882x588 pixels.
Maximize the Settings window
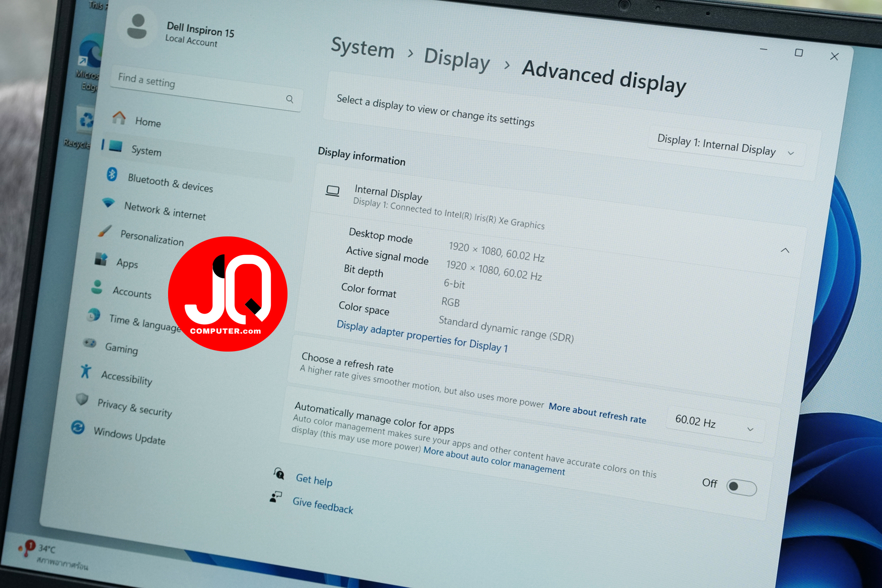799,52
